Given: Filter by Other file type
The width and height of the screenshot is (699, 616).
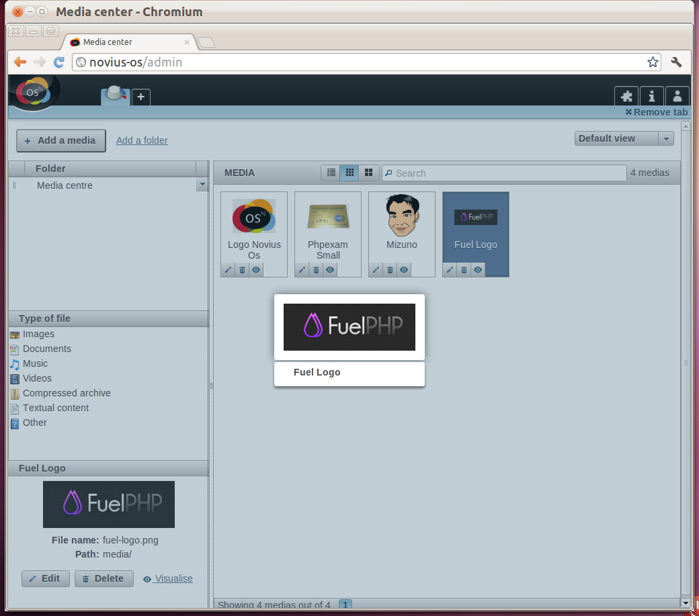Looking at the screenshot, I should click(34, 423).
